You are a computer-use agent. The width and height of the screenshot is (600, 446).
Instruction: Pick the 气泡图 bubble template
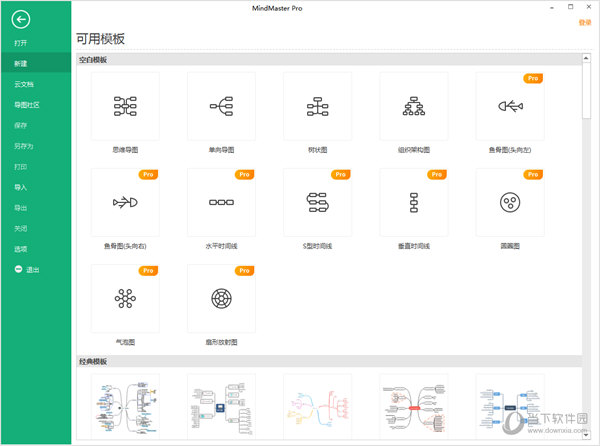click(125, 298)
